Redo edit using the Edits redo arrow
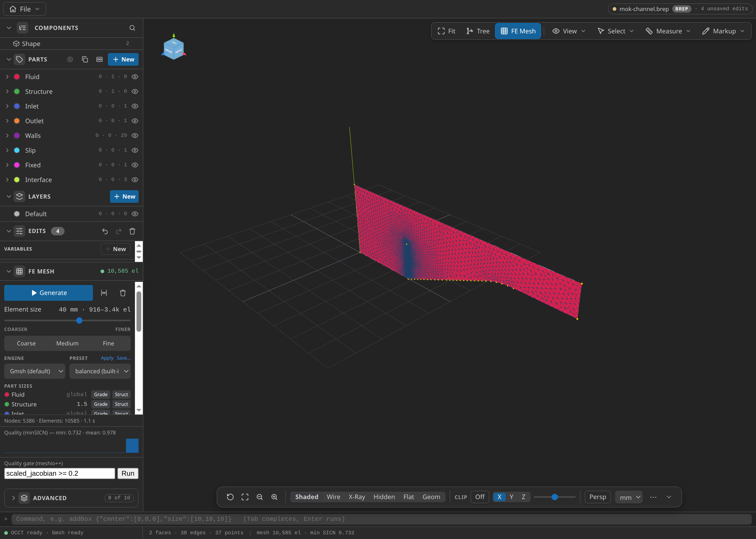 click(119, 231)
